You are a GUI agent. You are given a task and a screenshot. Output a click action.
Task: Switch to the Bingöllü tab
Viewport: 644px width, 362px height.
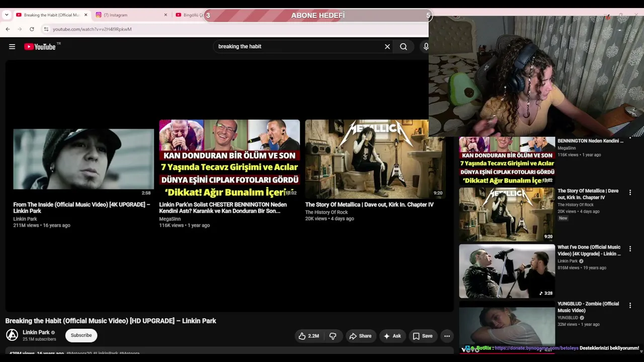[189, 15]
